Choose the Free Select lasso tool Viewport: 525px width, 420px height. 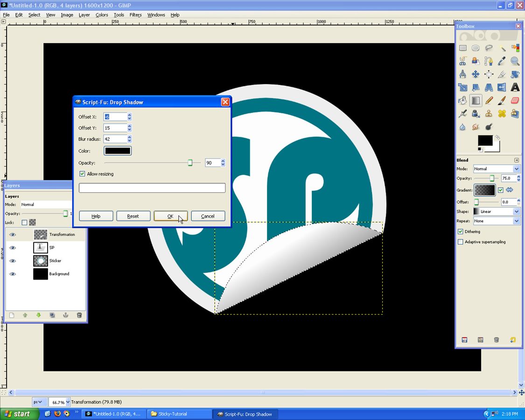[x=489, y=48]
